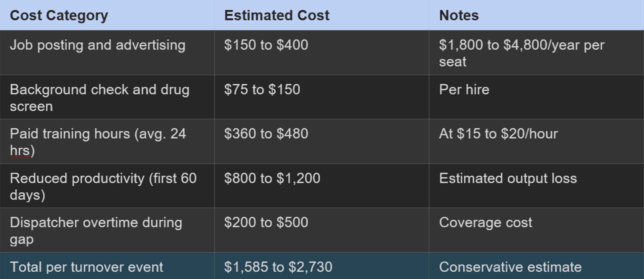This screenshot has height=279, width=644.
Task: Select the $1,800 to $4,800/year per seat note
Action: (521, 53)
